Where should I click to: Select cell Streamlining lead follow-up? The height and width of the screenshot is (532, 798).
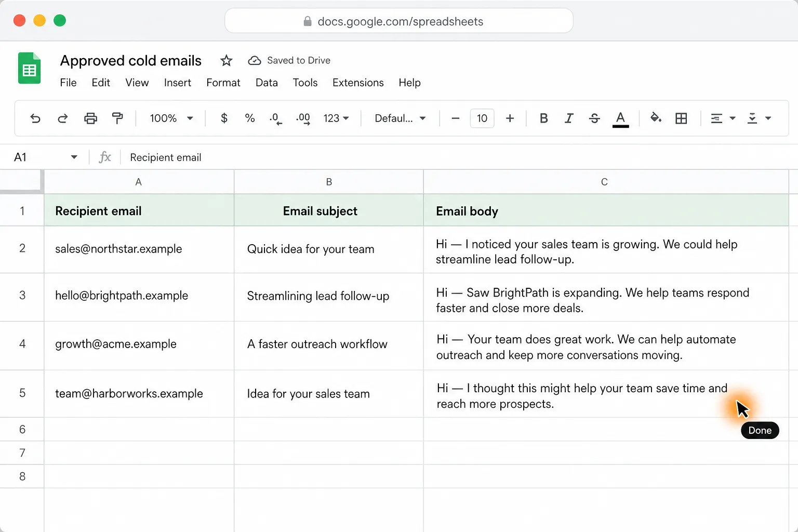pyautogui.click(x=329, y=297)
